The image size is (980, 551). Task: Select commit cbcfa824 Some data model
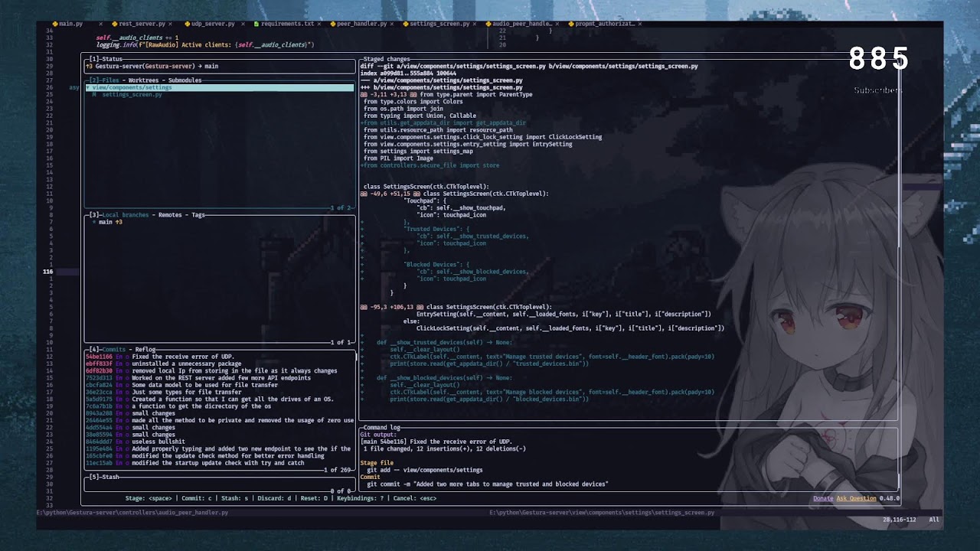coord(220,385)
